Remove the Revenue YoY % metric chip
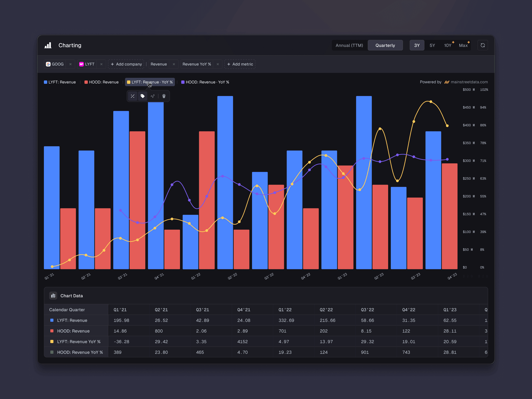This screenshot has height=399, width=532. [218, 64]
